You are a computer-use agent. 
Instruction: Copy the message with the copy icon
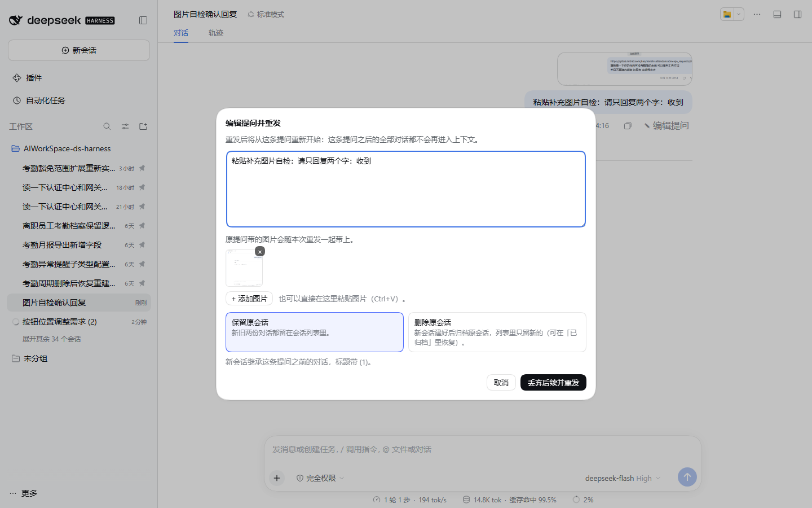click(628, 126)
